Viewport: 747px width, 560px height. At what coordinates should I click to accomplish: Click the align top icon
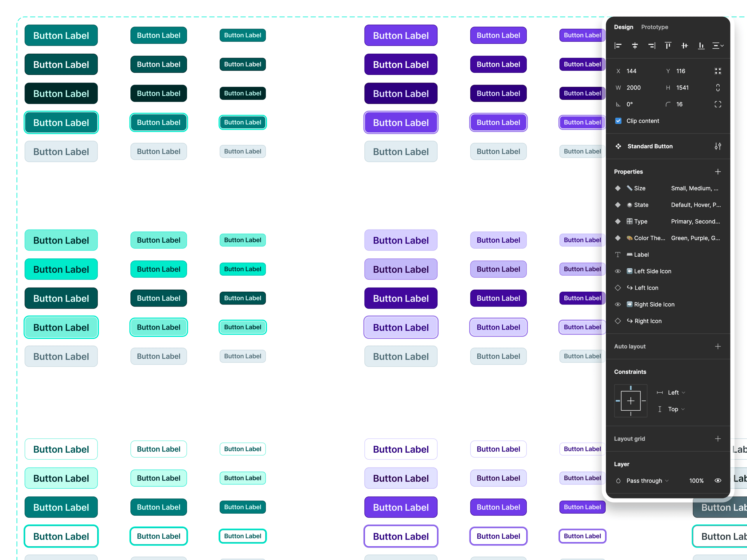[668, 45]
